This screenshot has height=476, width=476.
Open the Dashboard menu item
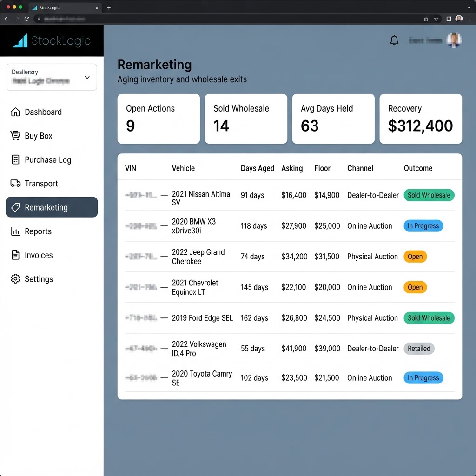click(x=52, y=112)
